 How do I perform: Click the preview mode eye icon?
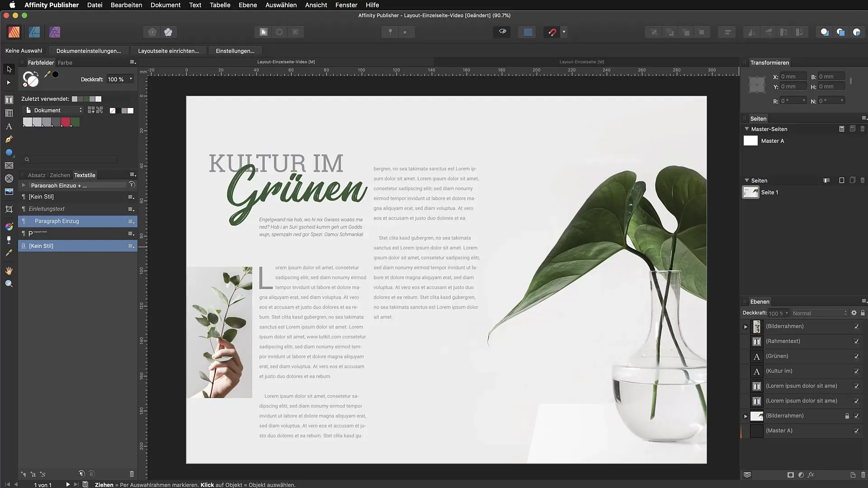502,32
